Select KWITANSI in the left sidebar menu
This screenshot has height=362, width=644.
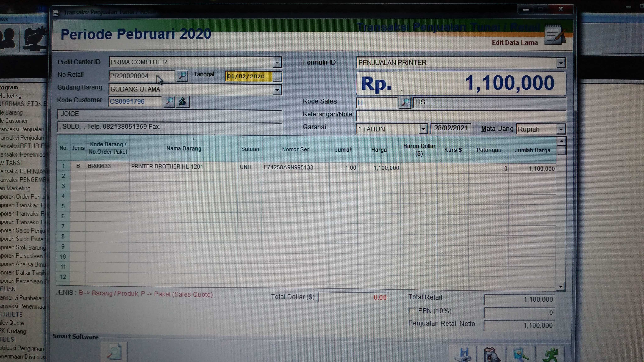(x=11, y=163)
